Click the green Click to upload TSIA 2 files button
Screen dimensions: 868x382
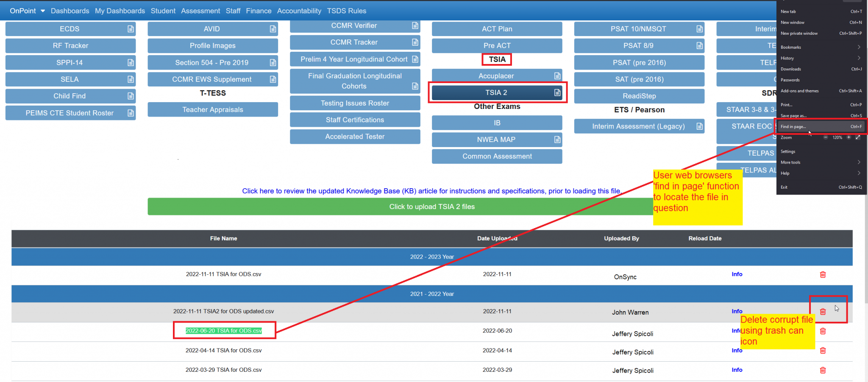click(x=432, y=206)
